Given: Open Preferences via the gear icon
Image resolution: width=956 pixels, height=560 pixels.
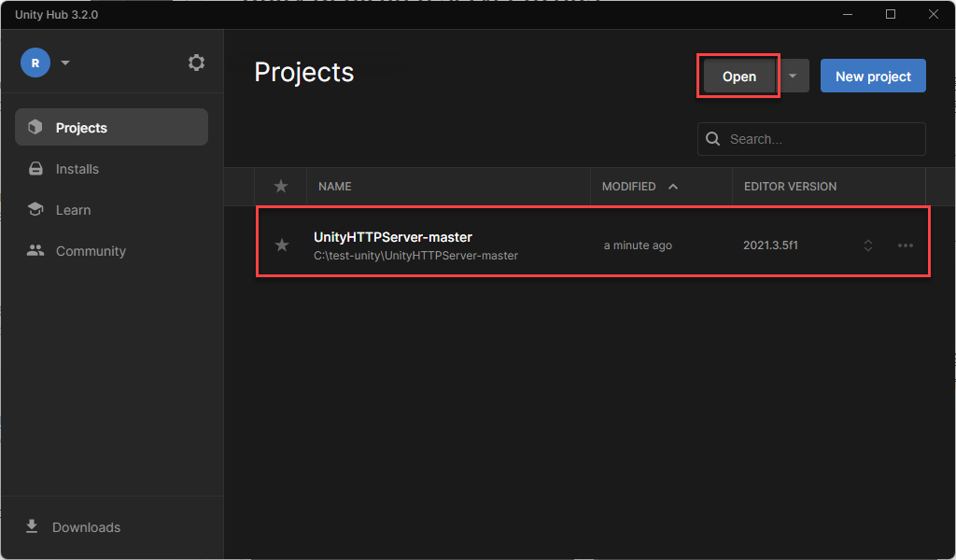Looking at the screenshot, I should [196, 63].
